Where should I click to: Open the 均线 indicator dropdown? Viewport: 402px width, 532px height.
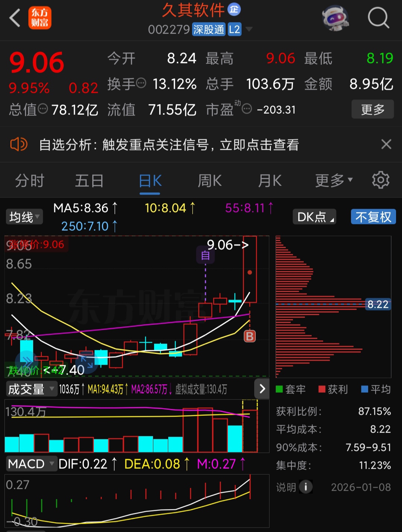(24, 217)
